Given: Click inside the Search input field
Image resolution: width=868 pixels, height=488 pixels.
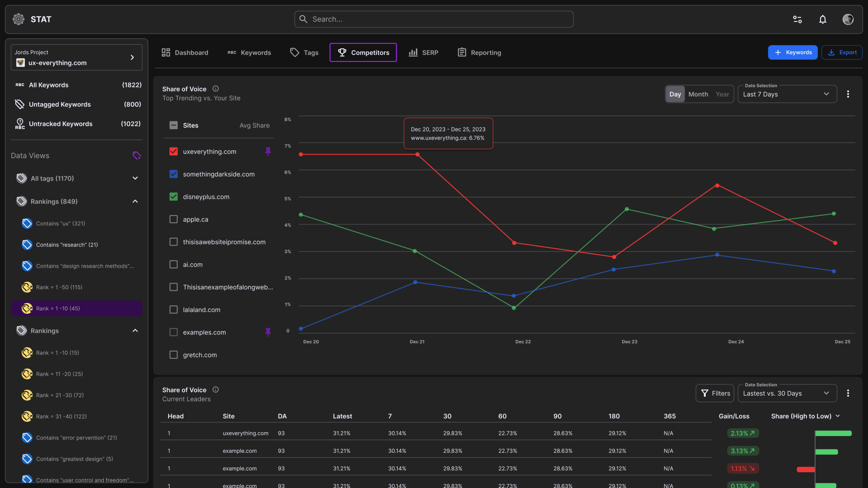Looking at the screenshot, I should click(434, 19).
